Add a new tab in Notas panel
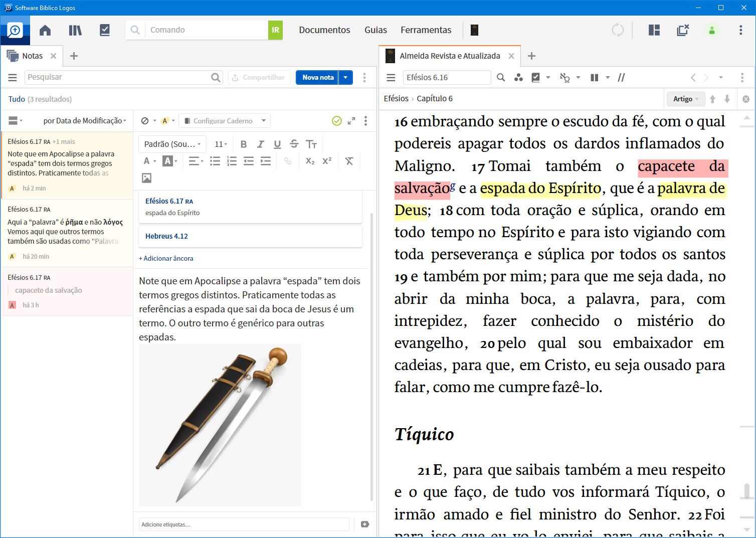756x538 pixels. tap(74, 56)
